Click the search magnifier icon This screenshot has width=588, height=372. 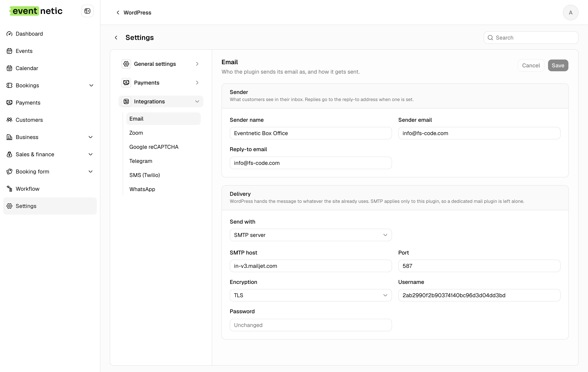(x=490, y=38)
